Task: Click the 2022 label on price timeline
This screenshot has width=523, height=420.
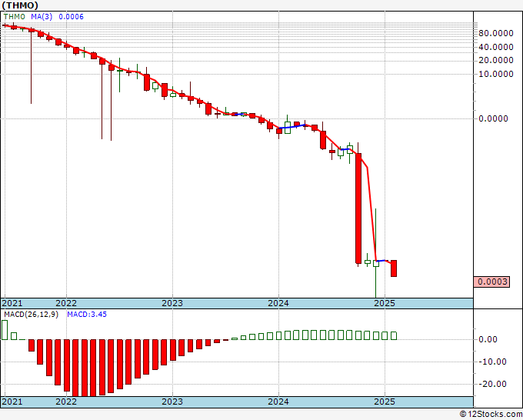Action: click(66, 303)
